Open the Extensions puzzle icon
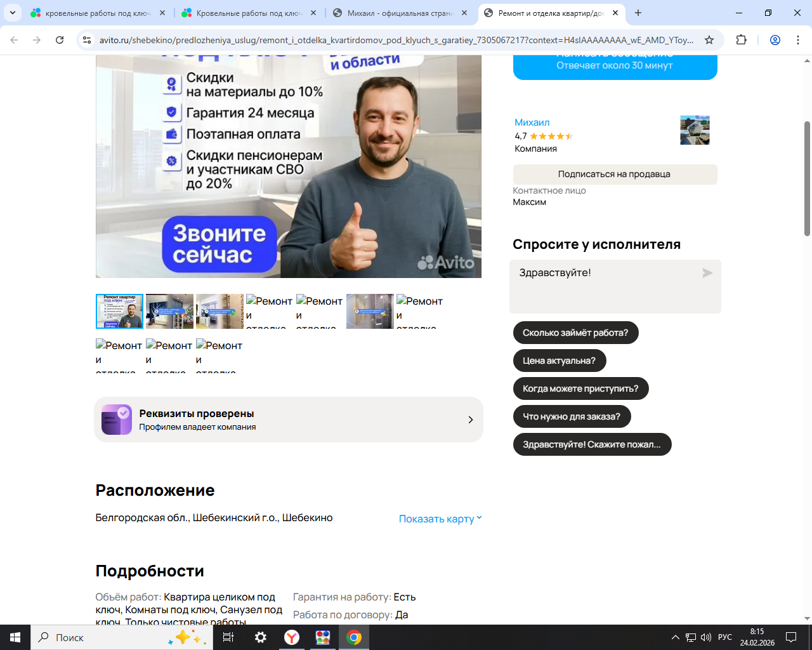 741,40
